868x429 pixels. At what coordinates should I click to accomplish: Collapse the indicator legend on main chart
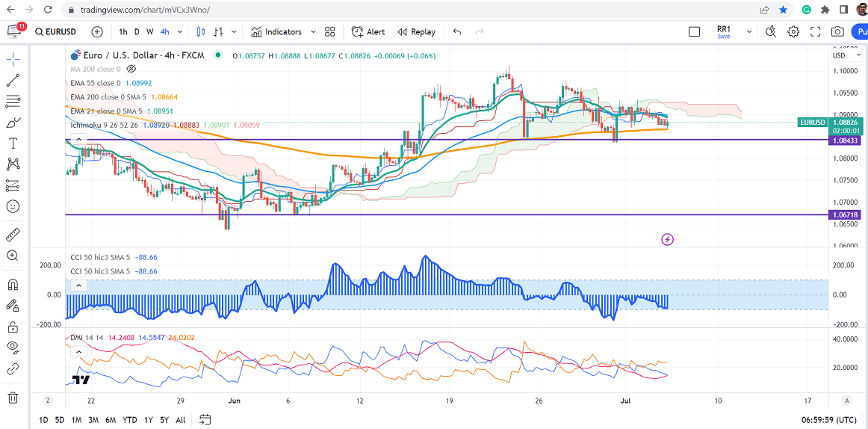click(80, 138)
